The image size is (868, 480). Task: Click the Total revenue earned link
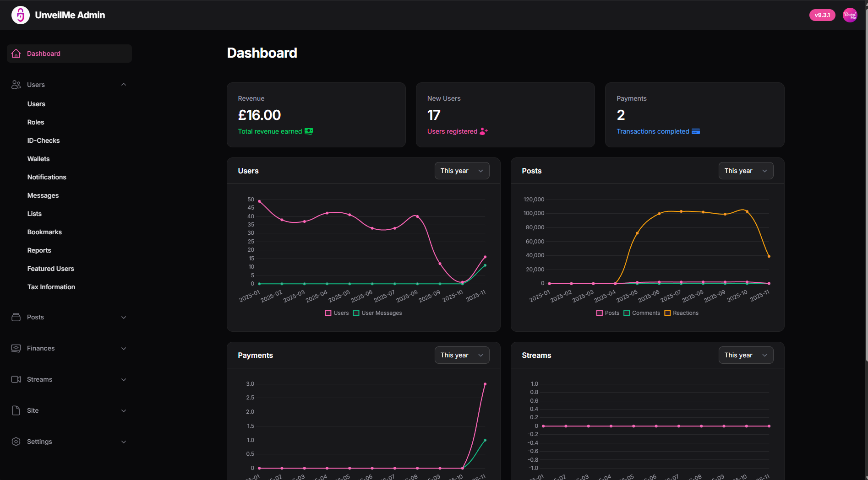point(270,131)
